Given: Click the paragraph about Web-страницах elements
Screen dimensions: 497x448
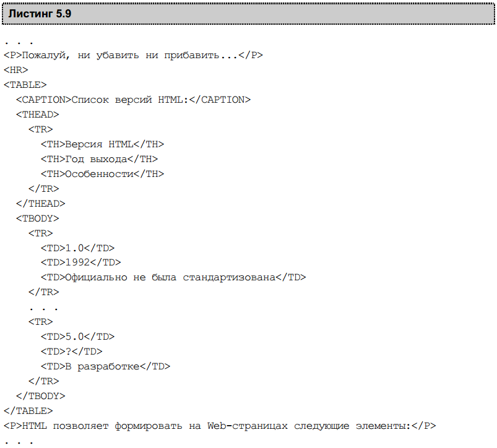Looking at the screenshot, I should click(x=220, y=426).
